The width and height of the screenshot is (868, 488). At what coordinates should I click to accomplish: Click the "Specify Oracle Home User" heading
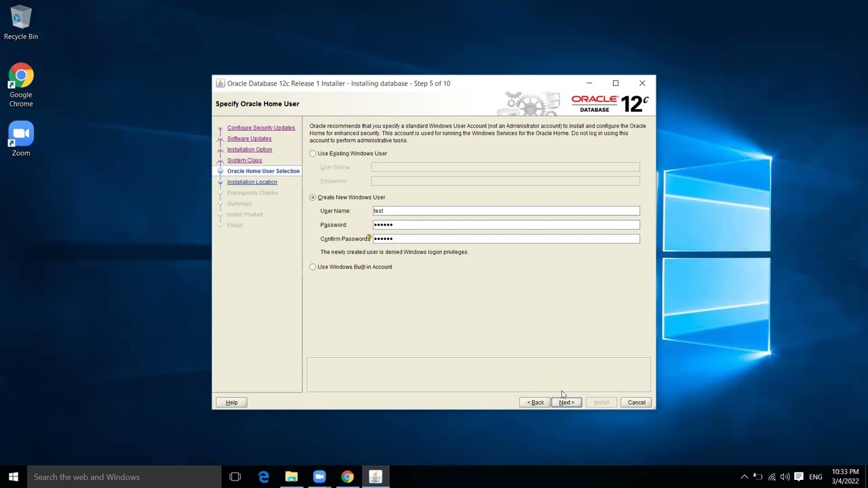pos(258,104)
